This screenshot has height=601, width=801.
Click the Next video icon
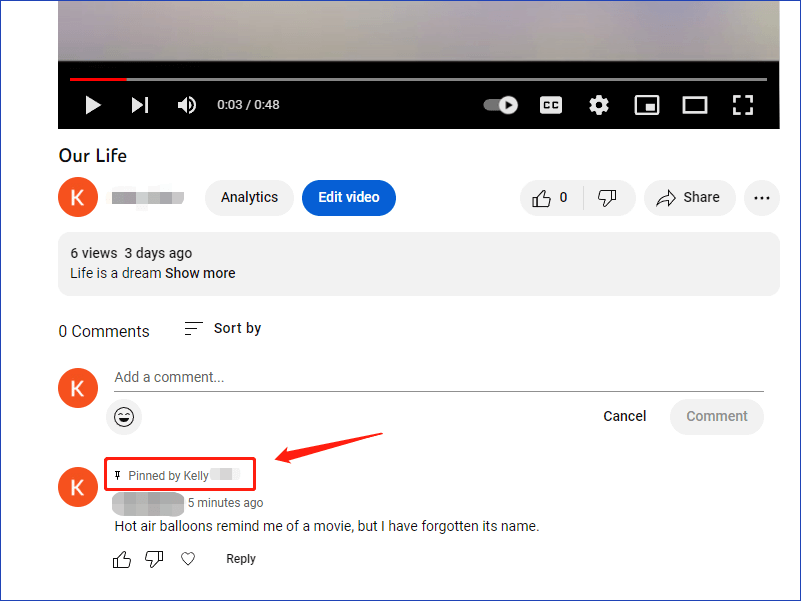tap(139, 104)
